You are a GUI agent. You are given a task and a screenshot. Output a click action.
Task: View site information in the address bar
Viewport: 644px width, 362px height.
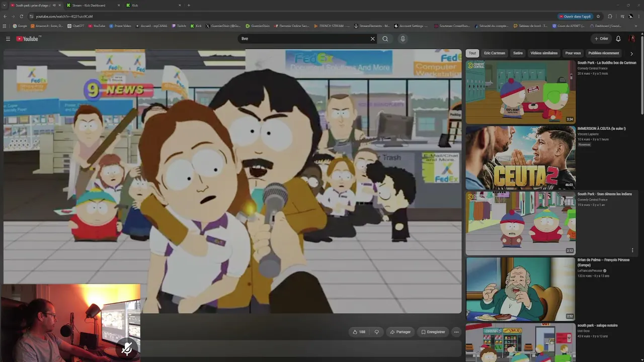[31, 17]
